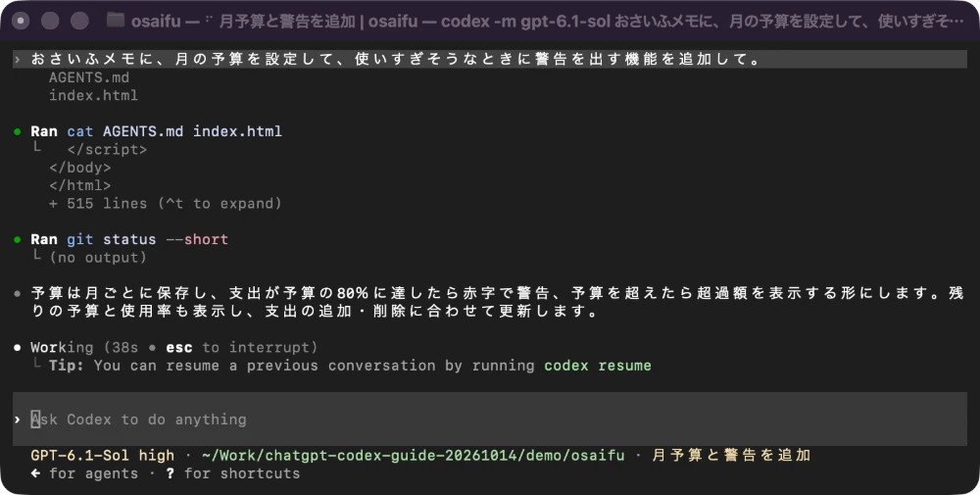
Task: Click the window title text "osaifu —"
Action: click(x=165, y=22)
